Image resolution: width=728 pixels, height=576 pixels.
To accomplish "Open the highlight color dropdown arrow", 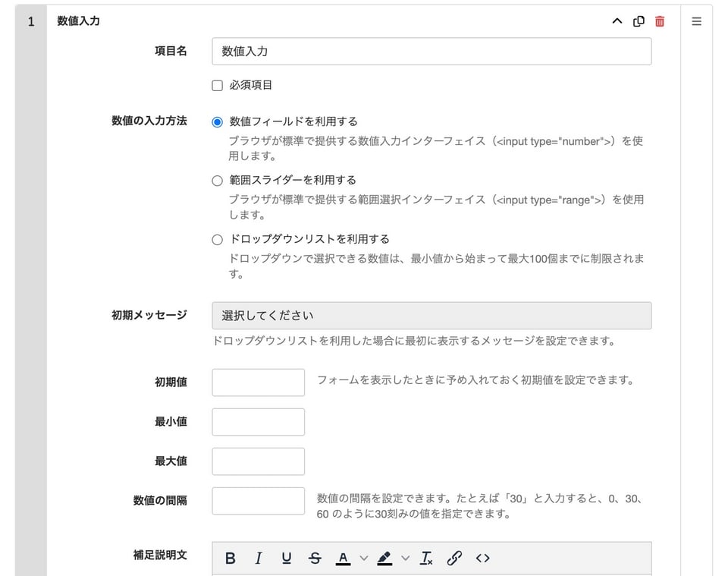I will click(405, 559).
